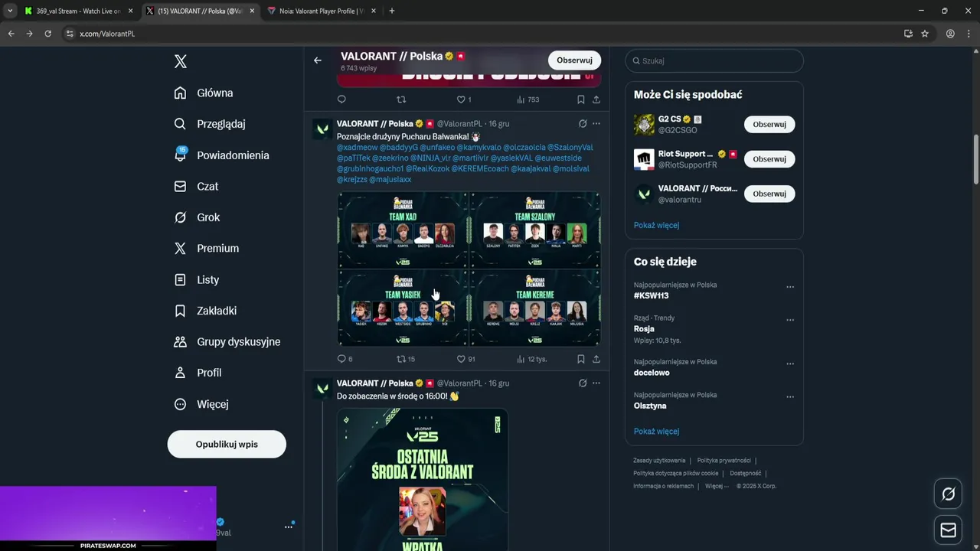Repost the top partially visible post
Screen dimensions: 980x551
[400, 99]
